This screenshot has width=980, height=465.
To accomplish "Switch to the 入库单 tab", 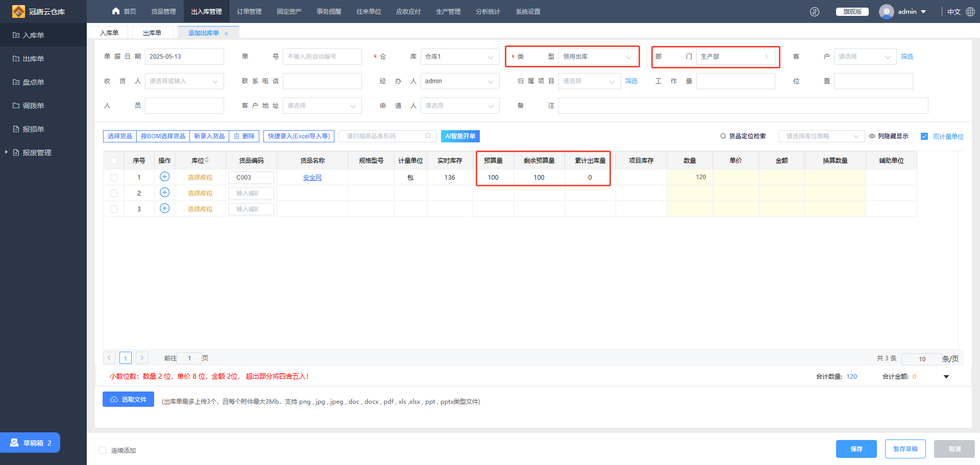I will point(109,33).
